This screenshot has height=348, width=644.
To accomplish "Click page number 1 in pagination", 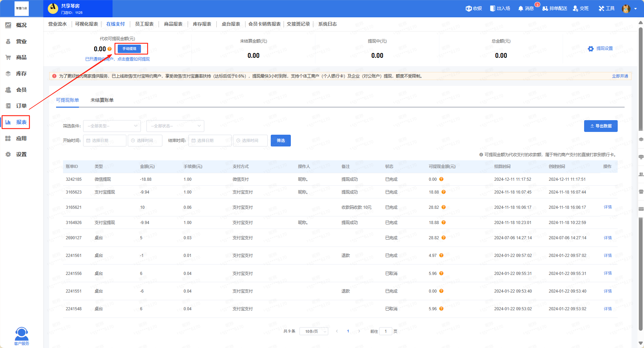I will pyautogui.click(x=348, y=331).
